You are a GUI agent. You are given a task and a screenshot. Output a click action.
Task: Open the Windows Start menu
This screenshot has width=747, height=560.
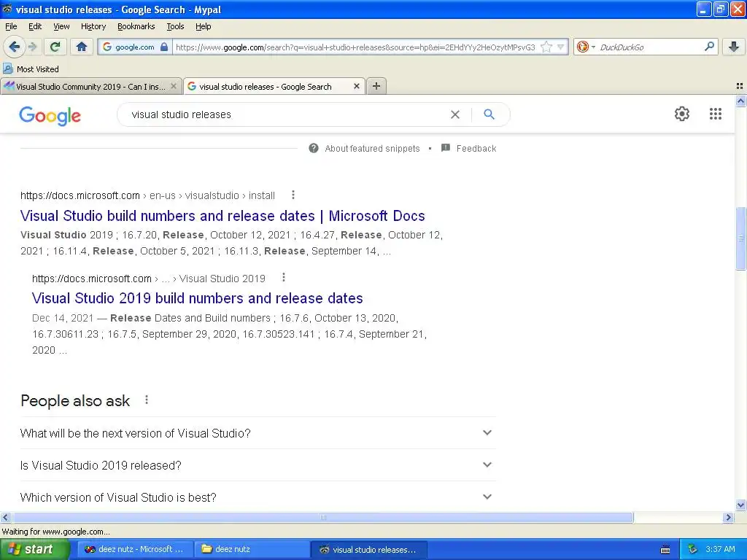(35, 549)
